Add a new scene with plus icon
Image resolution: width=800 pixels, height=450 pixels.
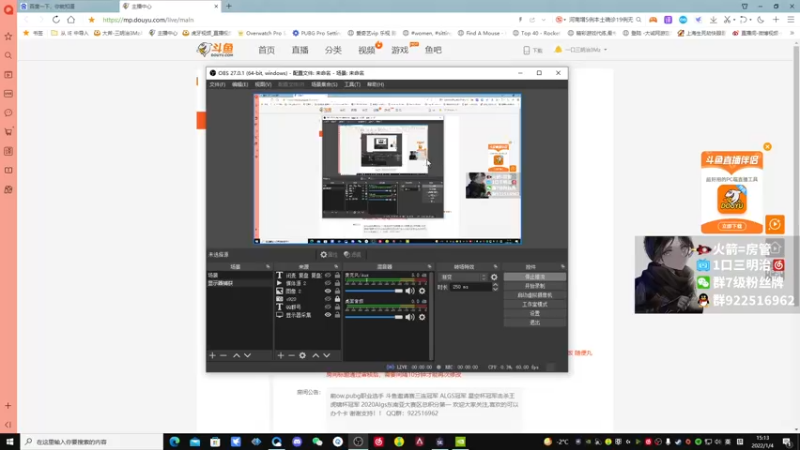pyautogui.click(x=212, y=355)
